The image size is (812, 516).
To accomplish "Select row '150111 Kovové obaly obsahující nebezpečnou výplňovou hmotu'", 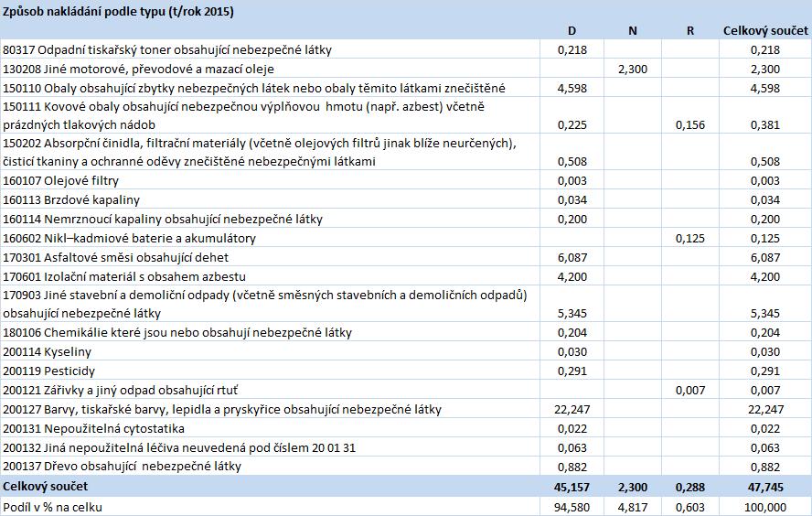I will pyautogui.click(x=406, y=115).
